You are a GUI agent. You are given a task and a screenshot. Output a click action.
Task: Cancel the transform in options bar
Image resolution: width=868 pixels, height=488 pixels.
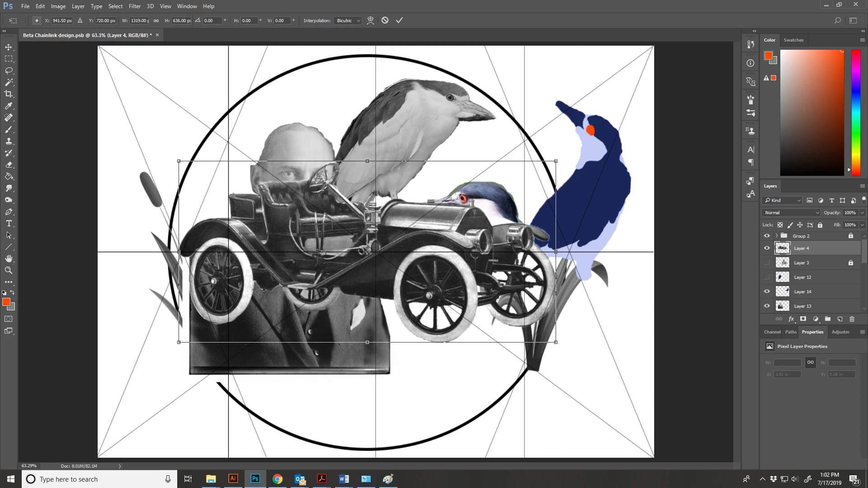[x=385, y=20]
